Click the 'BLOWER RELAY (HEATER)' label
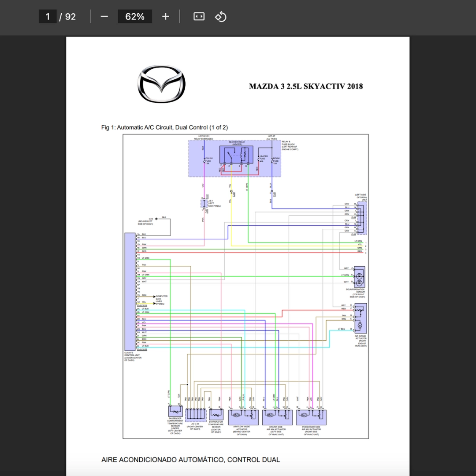Screen dimensions: 476x476 coord(237,143)
